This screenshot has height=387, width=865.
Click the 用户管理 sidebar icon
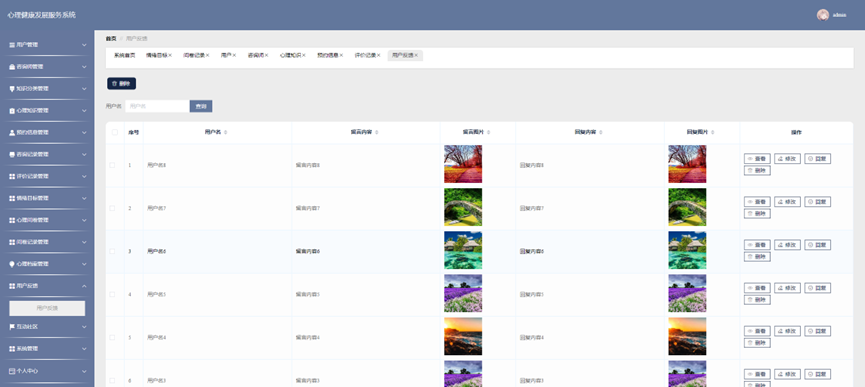click(x=12, y=45)
